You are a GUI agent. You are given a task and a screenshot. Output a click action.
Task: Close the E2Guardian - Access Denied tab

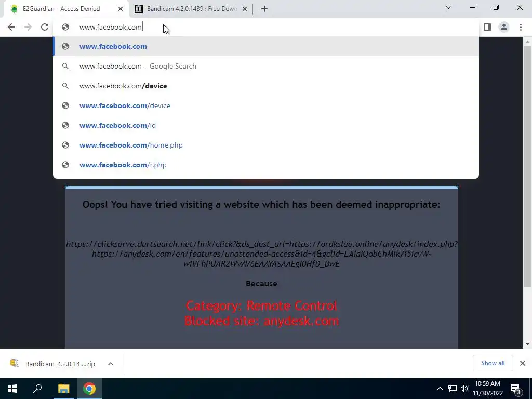[x=121, y=9]
